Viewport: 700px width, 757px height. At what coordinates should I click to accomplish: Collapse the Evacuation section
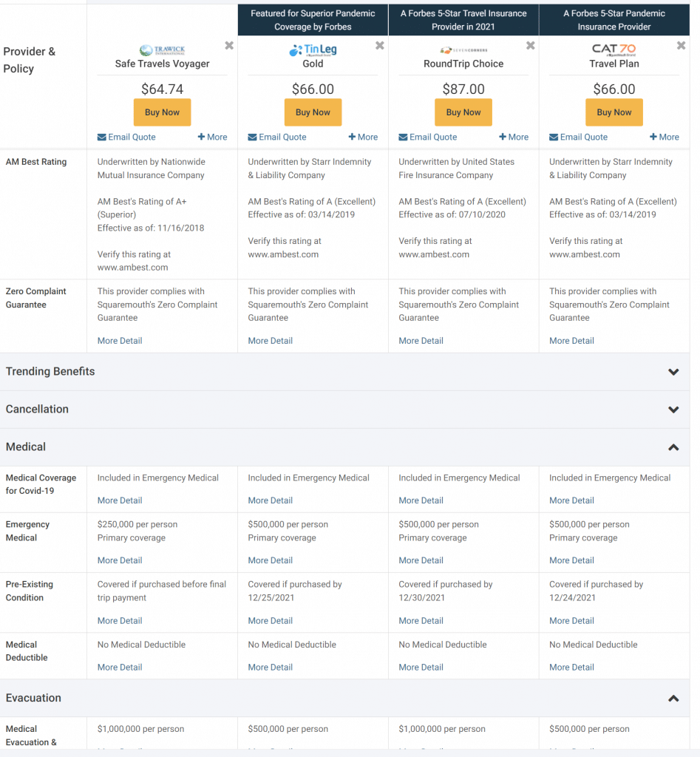(x=673, y=699)
